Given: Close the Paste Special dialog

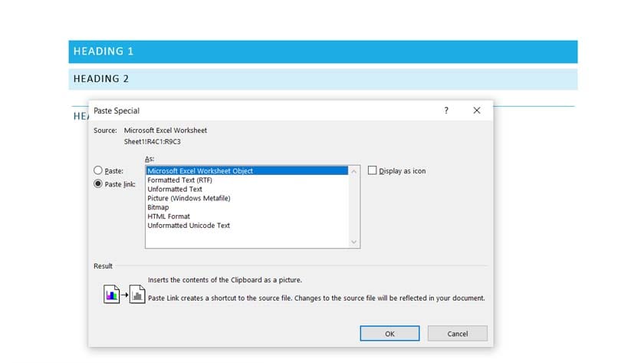Looking at the screenshot, I should (x=476, y=111).
